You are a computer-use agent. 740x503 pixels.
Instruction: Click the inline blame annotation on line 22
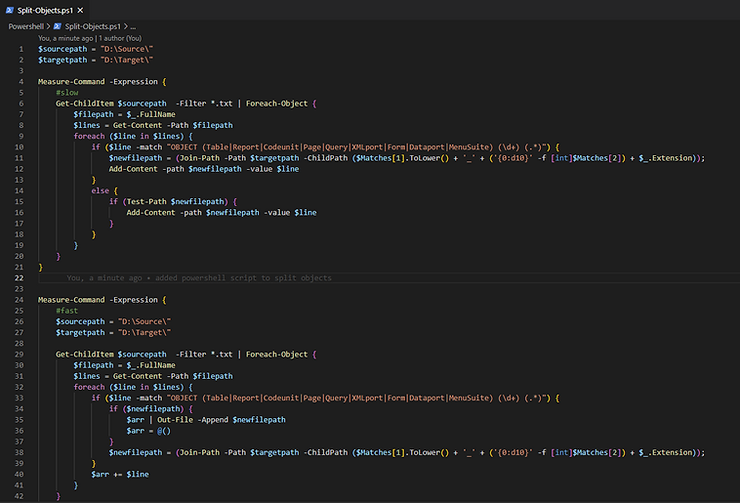pyautogui.click(x=198, y=277)
